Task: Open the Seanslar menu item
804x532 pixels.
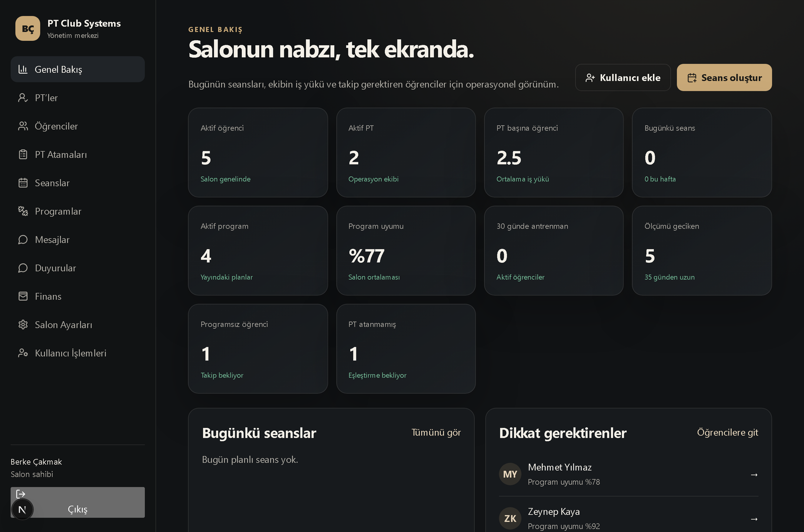Action: (x=77, y=183)
